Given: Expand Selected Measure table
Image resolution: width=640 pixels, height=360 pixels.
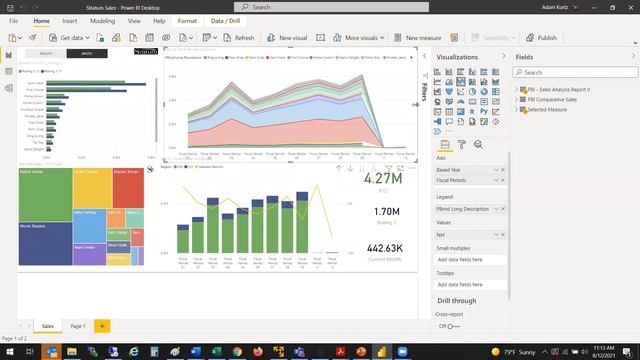Looking at the screenshot, I should pyautogui.click(x=516, y=109).
